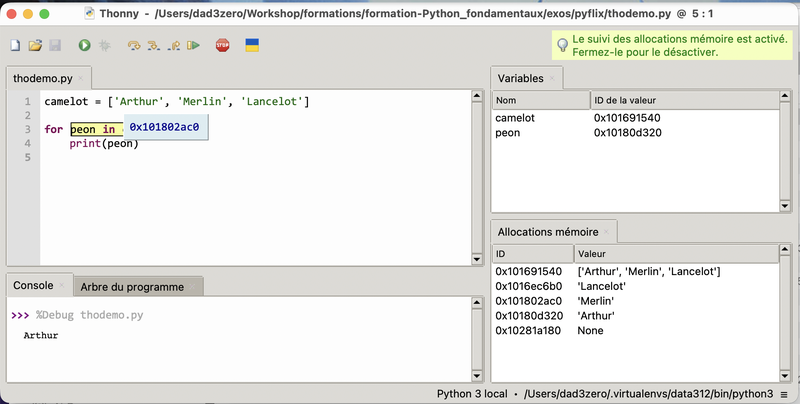Click the allocation ID 0x10281a180
Viewport: 800px width, 404px height.
(x=528, y=331)
